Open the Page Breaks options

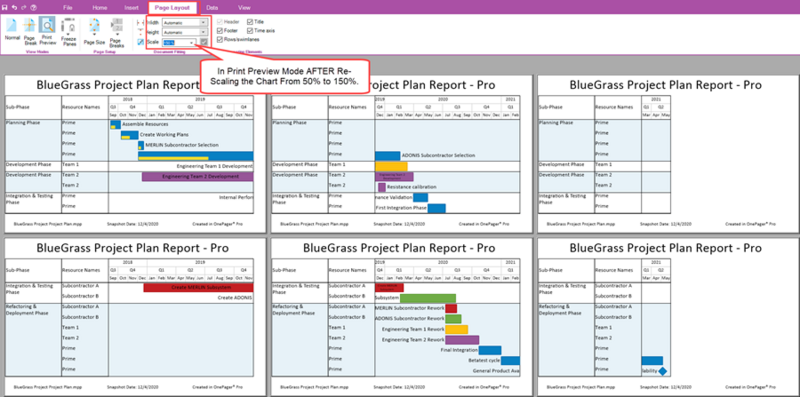pos(117,33)
